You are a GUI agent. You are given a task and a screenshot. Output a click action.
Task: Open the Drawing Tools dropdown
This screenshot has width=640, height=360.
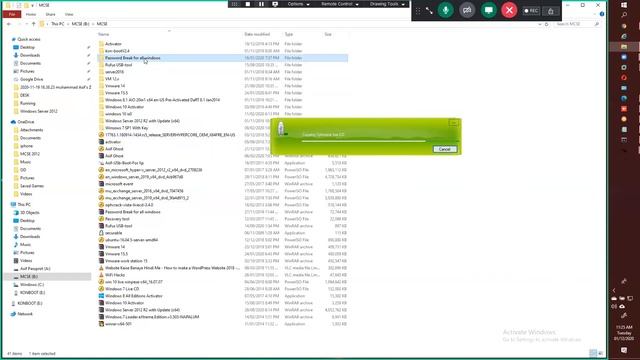(x=387, y=4)
